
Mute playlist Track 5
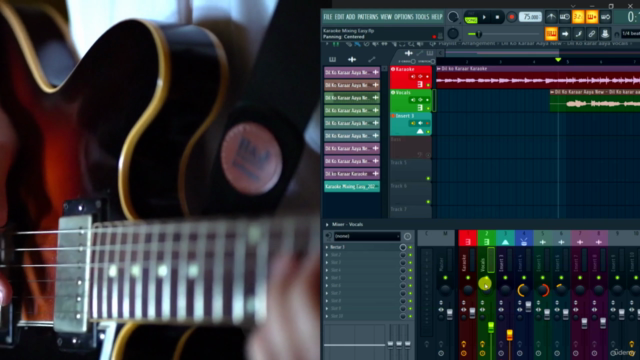pyautogui.click(x=428, y=178)
